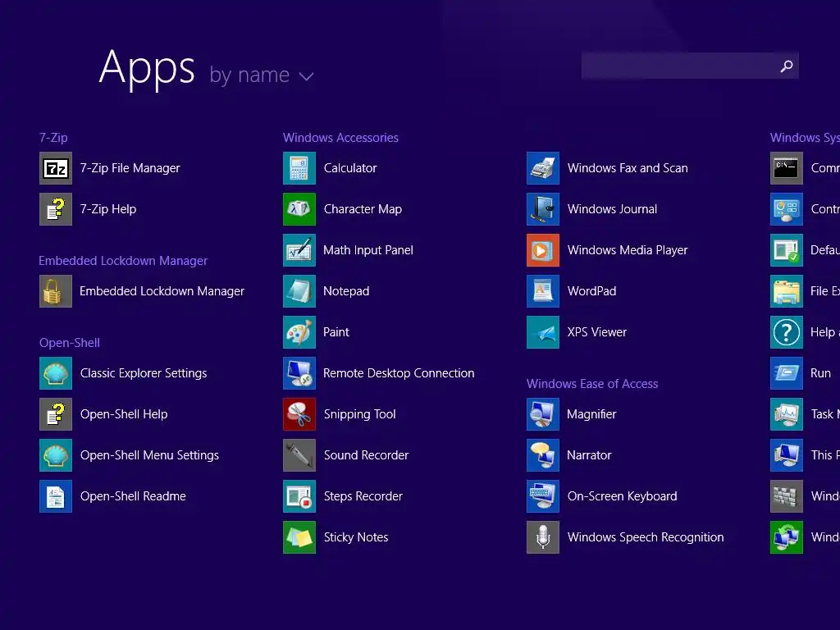Click the Open-Shell Help icon
The image size is (840, 630).
[56, 414]
